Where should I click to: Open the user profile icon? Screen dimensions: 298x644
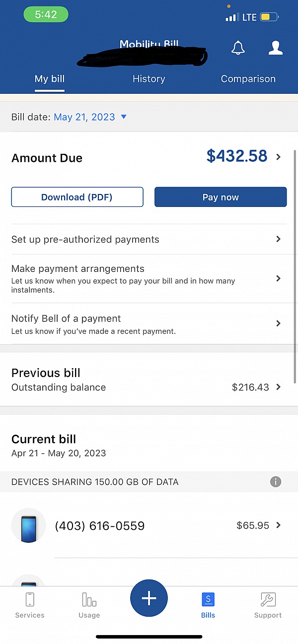275,48
